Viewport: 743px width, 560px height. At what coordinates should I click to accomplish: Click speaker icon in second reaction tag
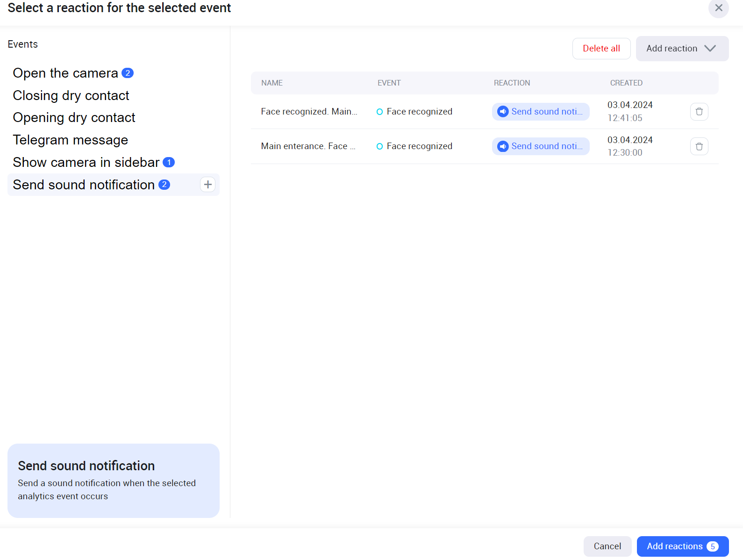coord(503,146)
